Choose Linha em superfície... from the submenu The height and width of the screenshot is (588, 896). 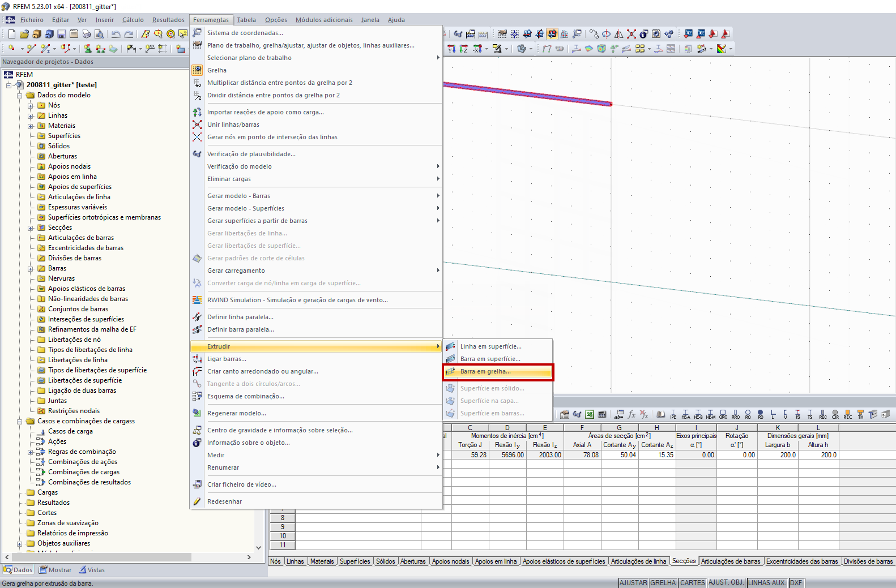coord(498,346)
